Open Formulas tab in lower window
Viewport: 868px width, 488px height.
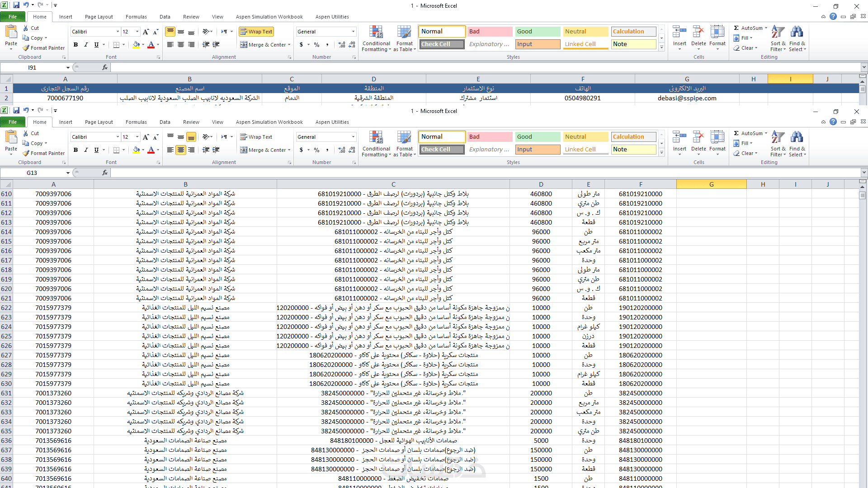click(136, 122)
